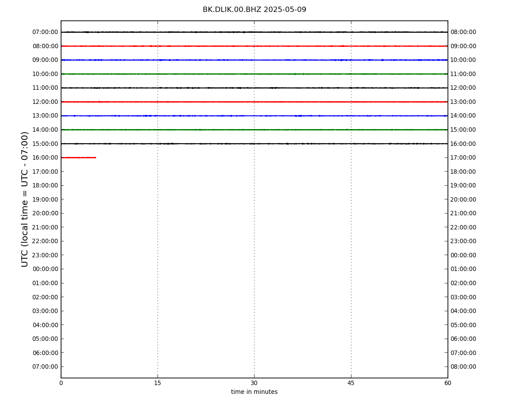
Task: Click the red seismic trace of the 08:00:00 row
Action: click(x=254, y=46)
